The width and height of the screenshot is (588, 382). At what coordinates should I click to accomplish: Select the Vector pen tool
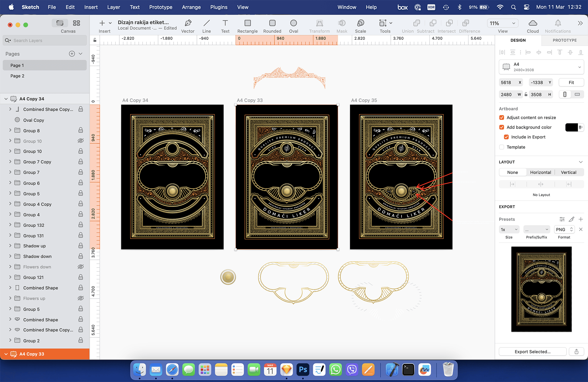188,23
